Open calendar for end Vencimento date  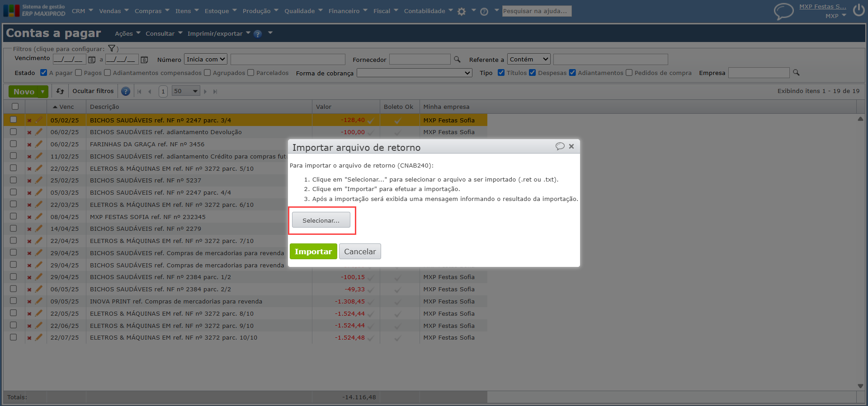click(144, 60)
